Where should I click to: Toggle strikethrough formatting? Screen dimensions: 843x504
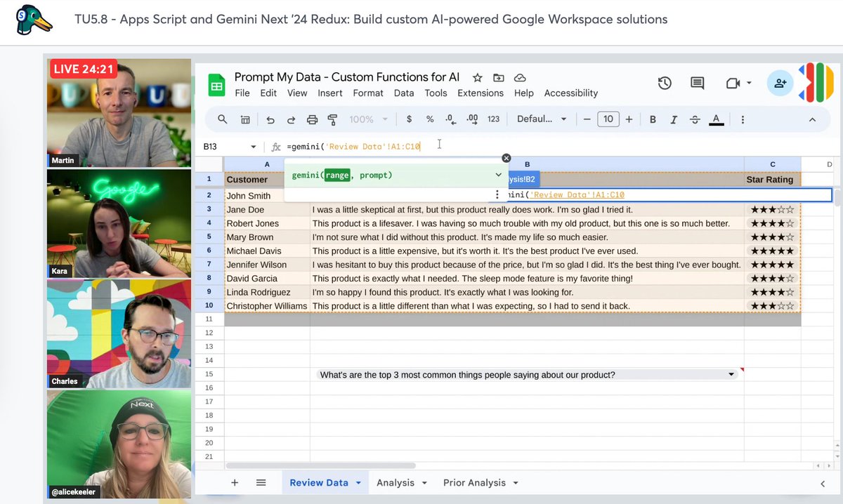(695, 119)
